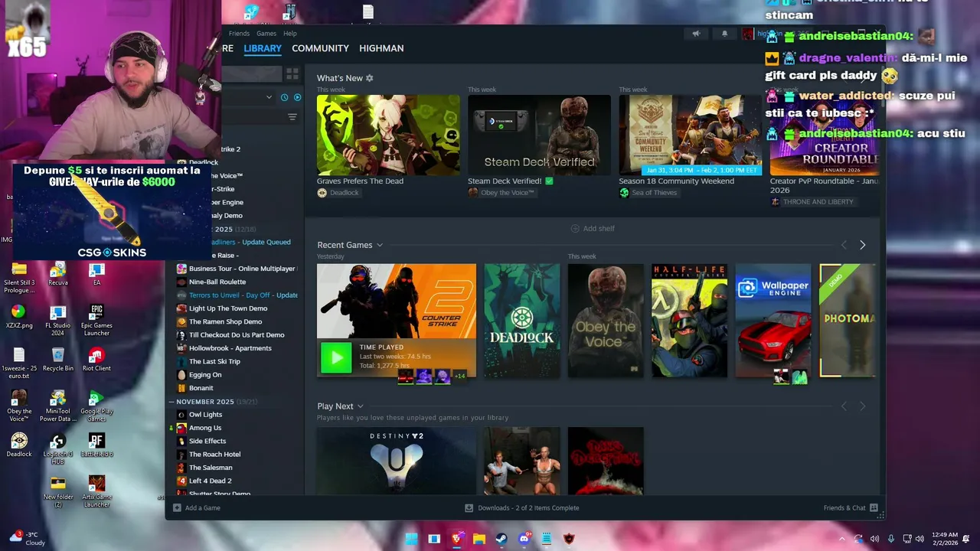Viewport: 980px width, 551px height.
Task: Open Season 18 Community Weekend card
Action: pyautogui.click(x=690, y=135)
